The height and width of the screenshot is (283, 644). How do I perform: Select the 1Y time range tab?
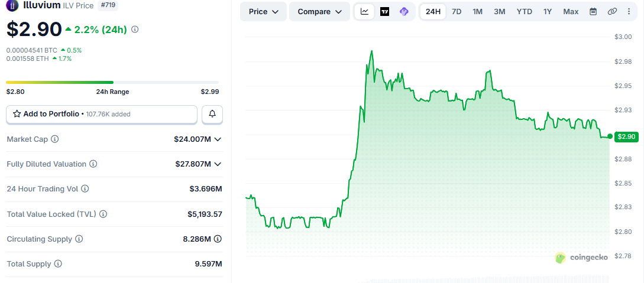tap(548, 11)
